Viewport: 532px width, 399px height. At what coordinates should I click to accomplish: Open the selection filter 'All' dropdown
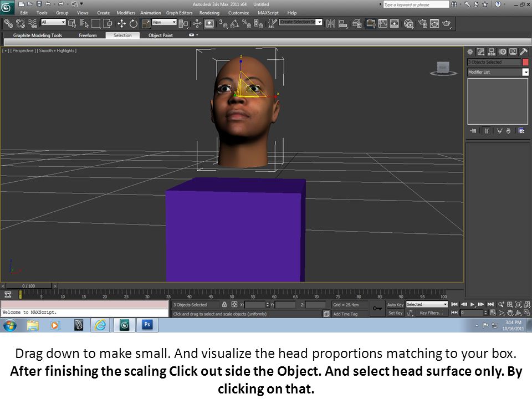[53, 22]
